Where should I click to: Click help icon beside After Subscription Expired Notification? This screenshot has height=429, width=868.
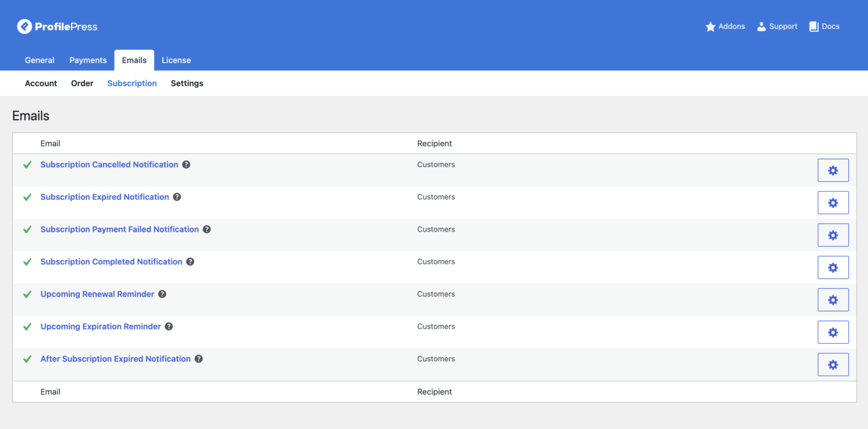tap(198, 359)
